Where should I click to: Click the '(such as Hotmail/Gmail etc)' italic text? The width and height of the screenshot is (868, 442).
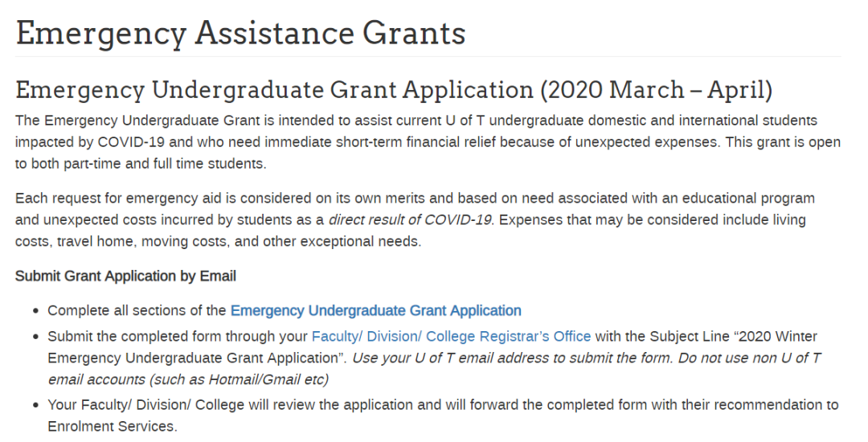point(237,380)
